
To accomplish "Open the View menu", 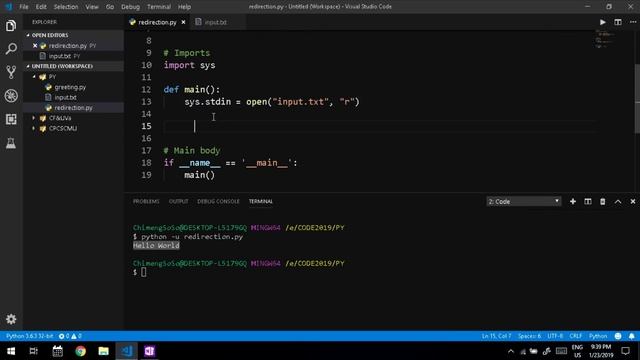I will point(92,7).
